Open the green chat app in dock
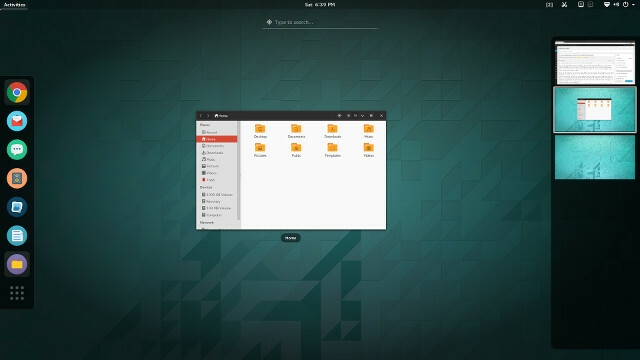Image resolution: width=640 pixels, height=360 pixels. (17, 149)
